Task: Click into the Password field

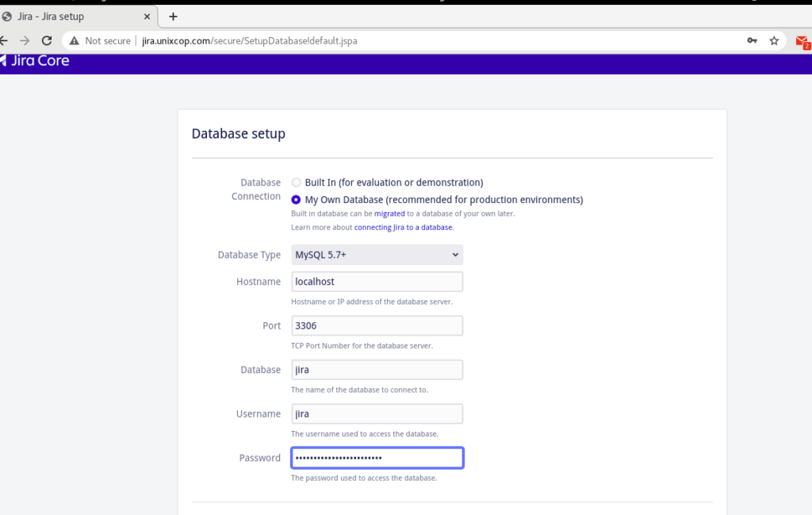Action: (377, 458)
